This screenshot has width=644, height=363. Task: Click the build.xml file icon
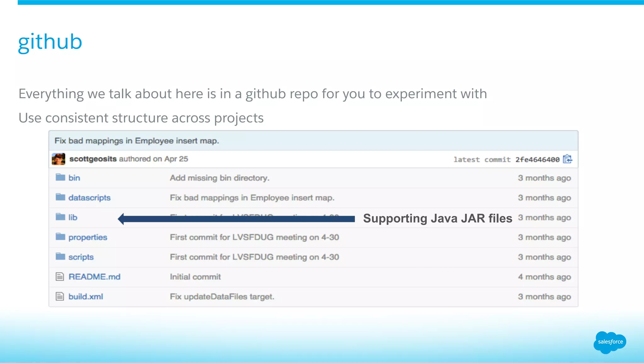click(60, 297)
